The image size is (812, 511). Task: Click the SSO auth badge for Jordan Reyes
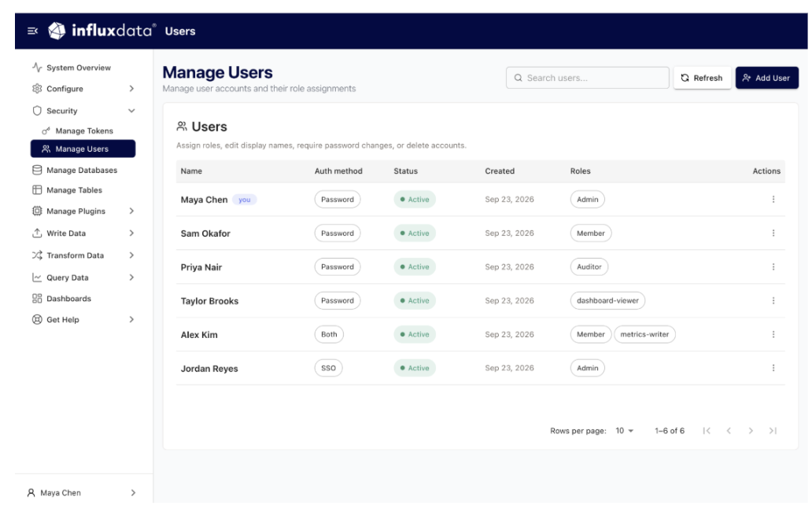click(328, 368)
